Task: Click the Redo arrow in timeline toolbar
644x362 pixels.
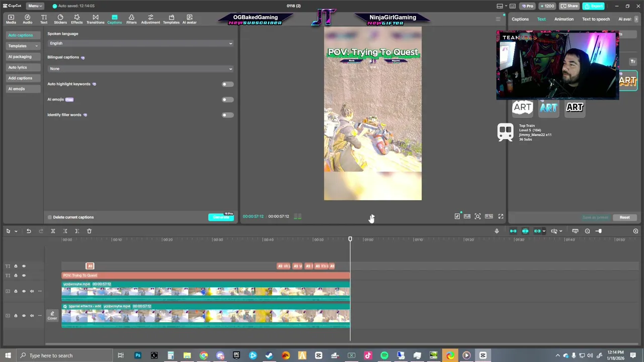Action: coord(41,231)
